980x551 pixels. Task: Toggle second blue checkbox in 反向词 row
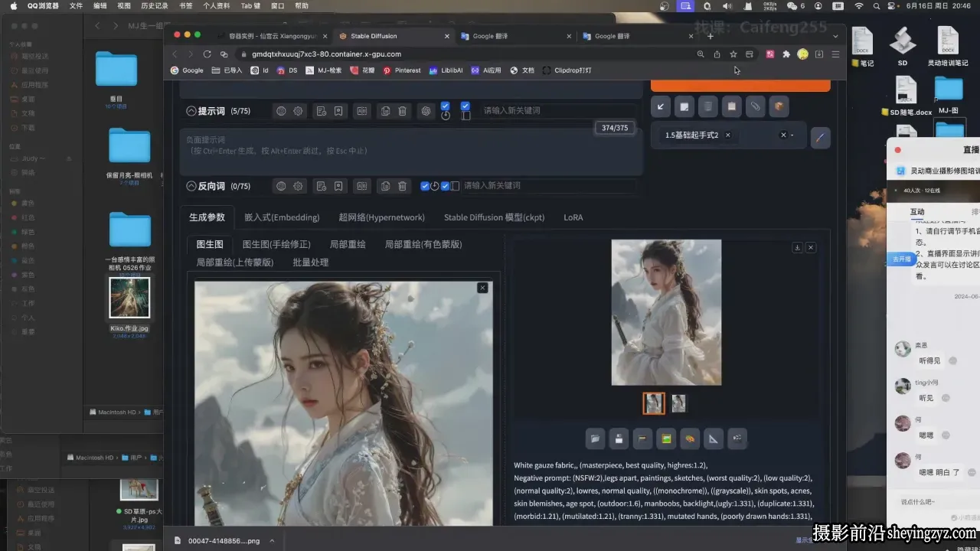point(445,186)
